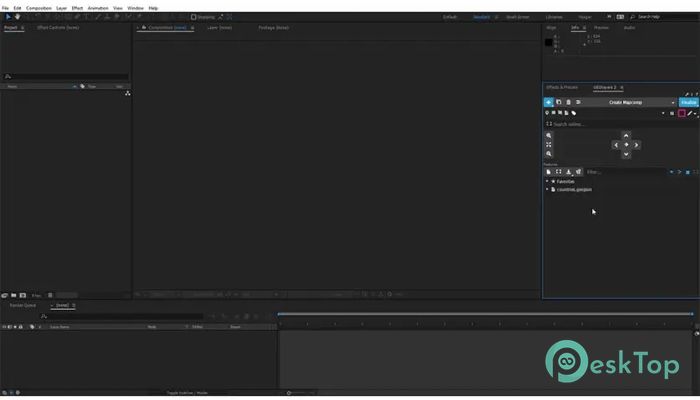This screenshot has width=700, height=400.
Task: Click the Interpret Footage icon in Project panel
Action: [4, 296]
